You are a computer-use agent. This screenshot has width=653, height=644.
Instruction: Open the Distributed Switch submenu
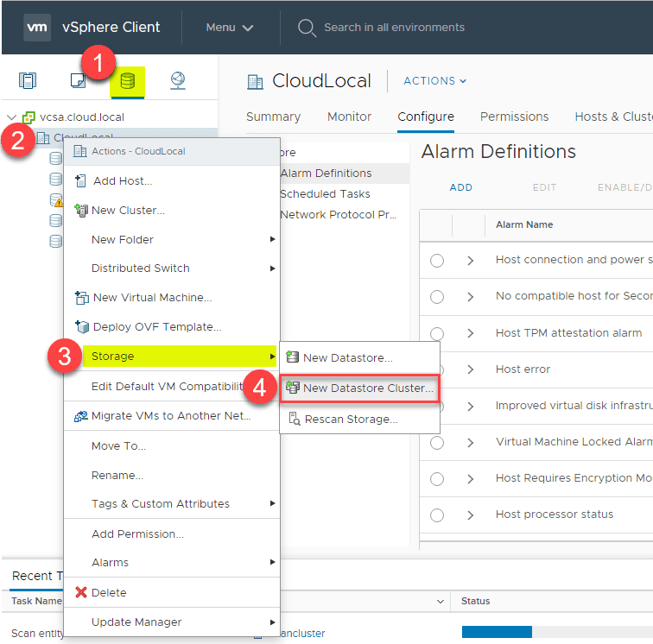pos(172,268)
